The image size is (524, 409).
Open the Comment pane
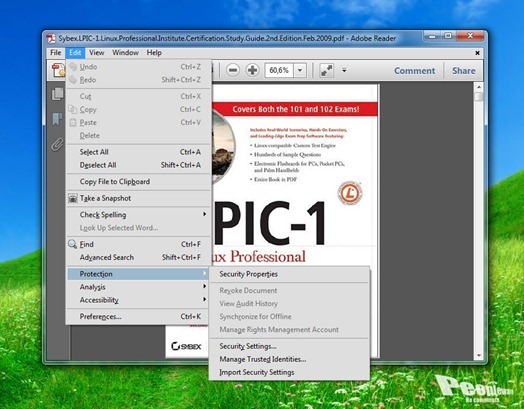414,71
